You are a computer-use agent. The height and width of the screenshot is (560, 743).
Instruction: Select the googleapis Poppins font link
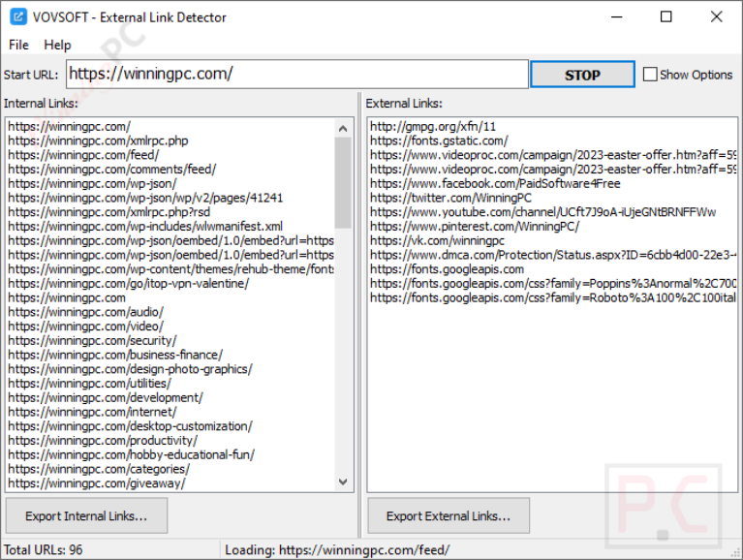(x=553, y=283)
